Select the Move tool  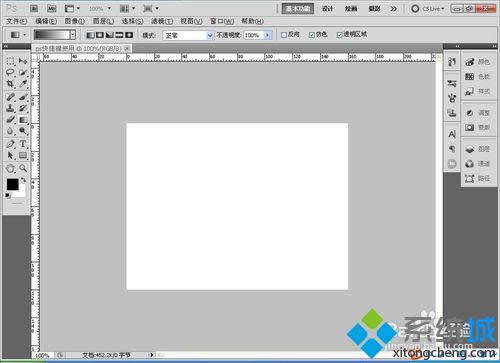click(x=23, y=61)
